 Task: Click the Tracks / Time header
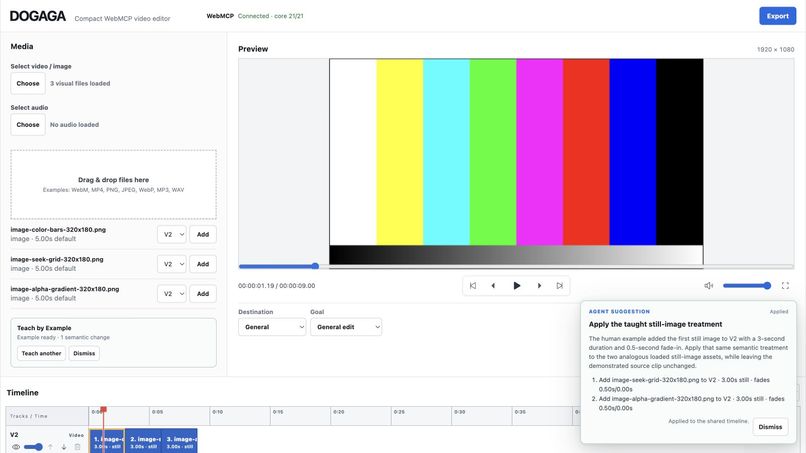29,416
